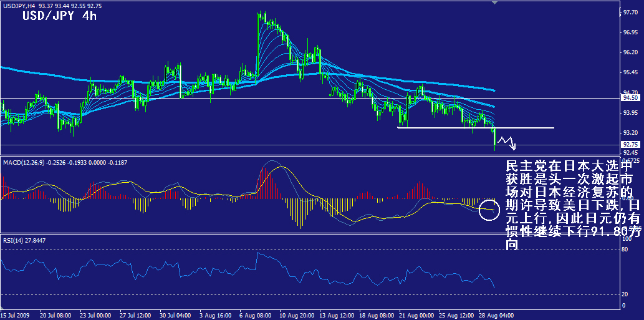Select the current price tag 92.75
This screenshot has height=320, width=644.
(630, 145)
